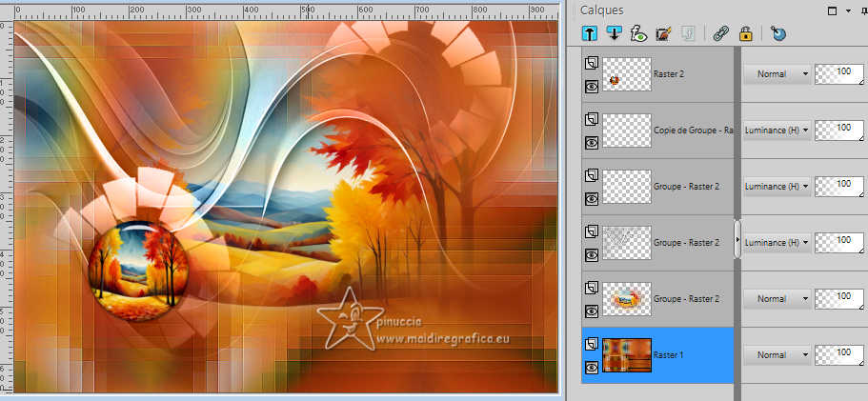This screenshot has width=868, height=401.
Task: Select Groupe - Raster 2 layer with oval landscape
Action: (686, 299)
